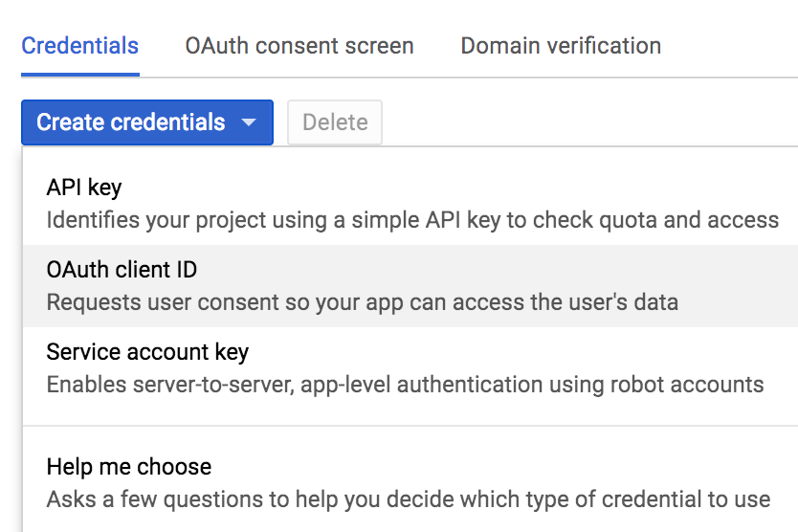Select OAuth client ID from the menu

pos(410,286)
